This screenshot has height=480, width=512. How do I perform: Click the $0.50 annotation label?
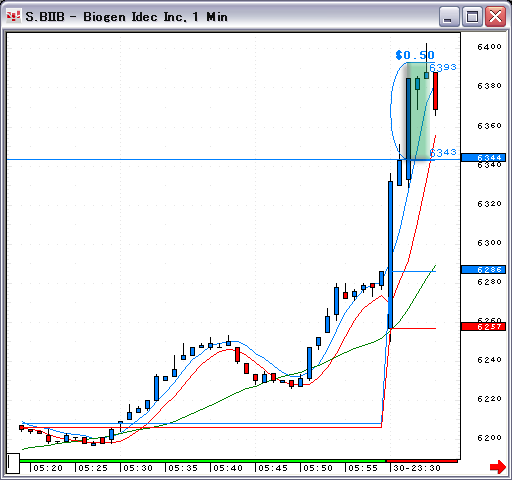(415, 55)
